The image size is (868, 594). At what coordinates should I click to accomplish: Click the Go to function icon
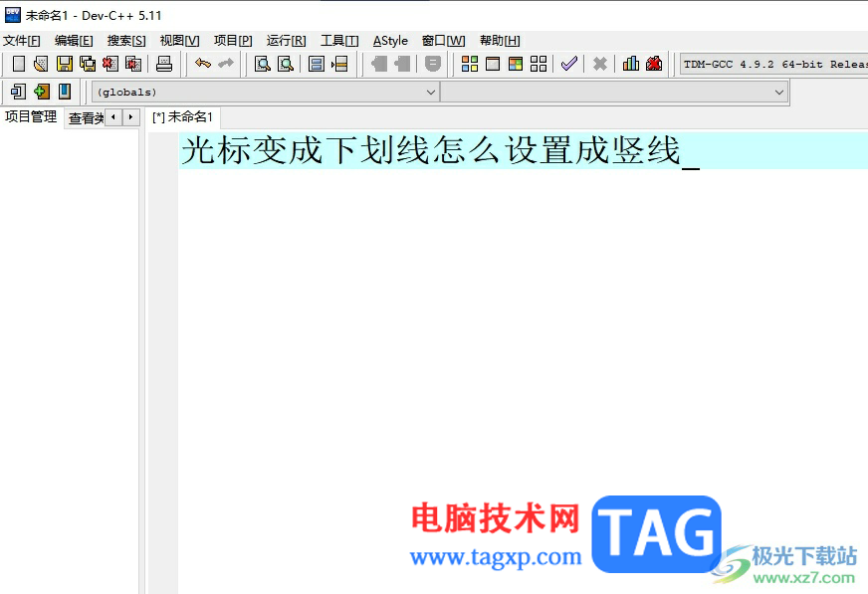tap(317, 64)
